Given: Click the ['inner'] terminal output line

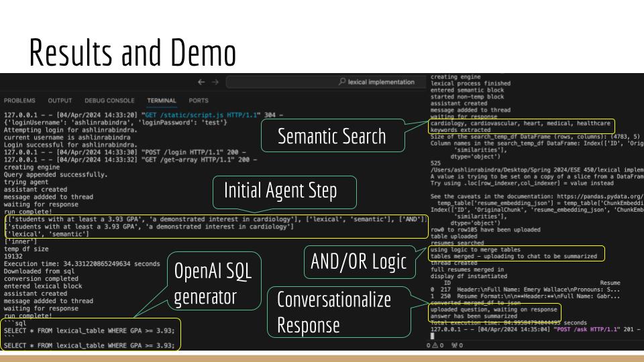Looking at the screenshot, I should [20, 241].
